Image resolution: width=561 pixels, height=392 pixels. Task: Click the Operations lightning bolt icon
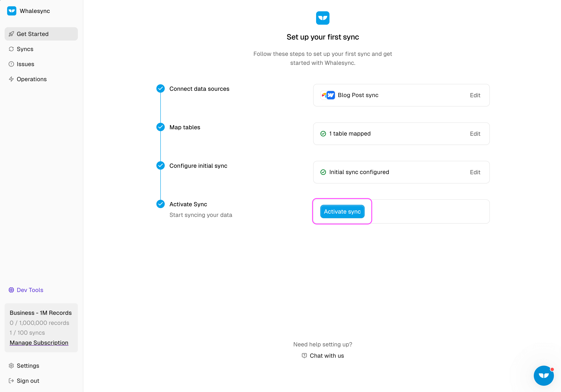coord(11,79)
